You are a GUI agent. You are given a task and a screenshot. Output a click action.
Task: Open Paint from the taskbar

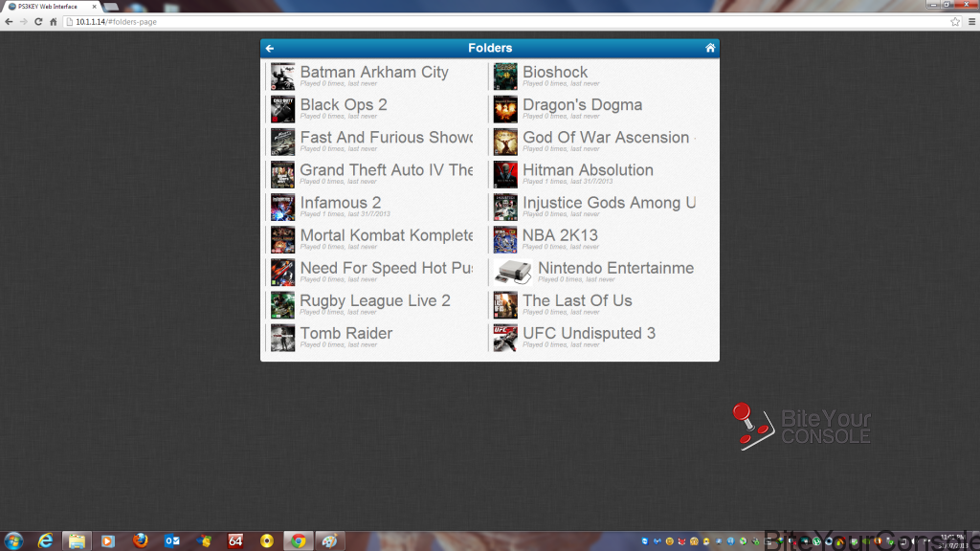pyautogui.click(x=330, y=541)
